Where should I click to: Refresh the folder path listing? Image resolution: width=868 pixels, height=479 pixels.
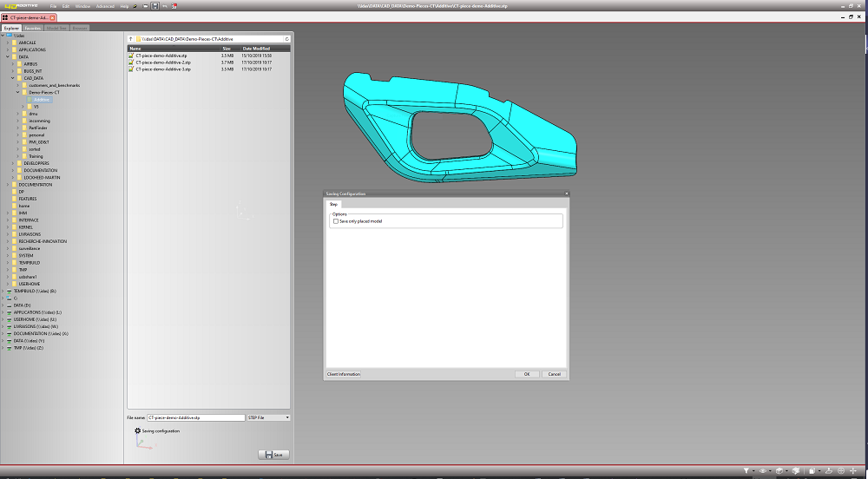pyautogui.click(x=286, y=39)
